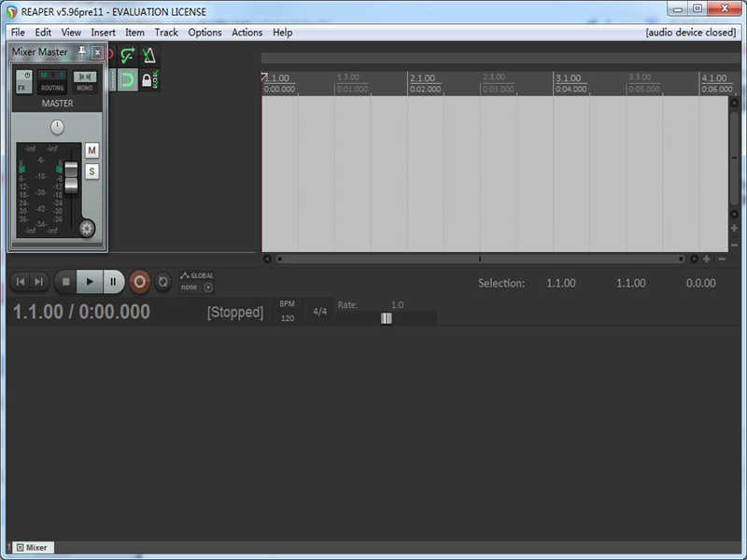This screenshot has width=747, height=560.
Task: Click the 4/4 time signature field
Action: [319, 312]
